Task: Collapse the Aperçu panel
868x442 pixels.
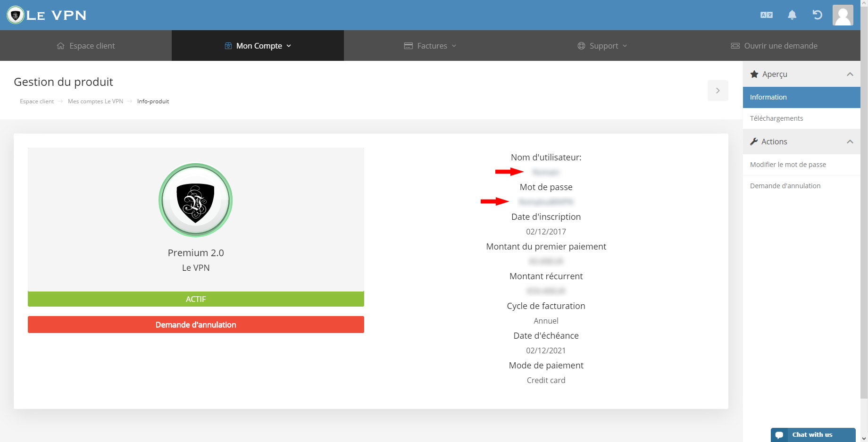Action: (x=850, y=74)
